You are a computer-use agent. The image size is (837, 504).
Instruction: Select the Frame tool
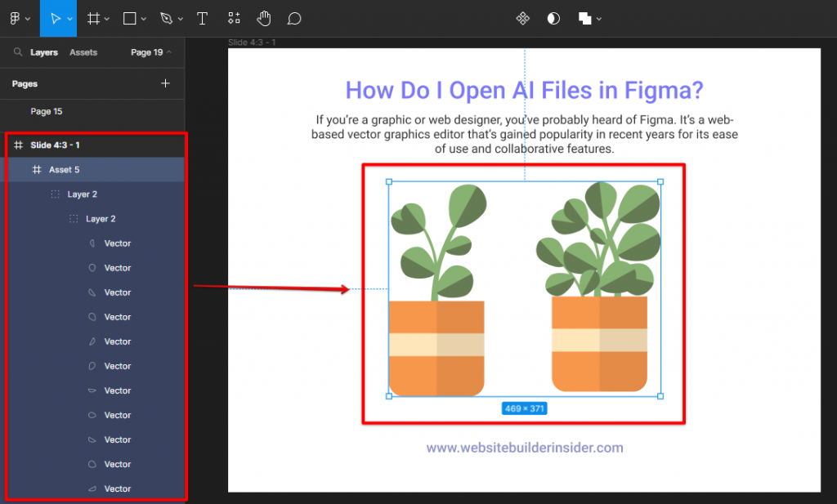click(94, 18)
